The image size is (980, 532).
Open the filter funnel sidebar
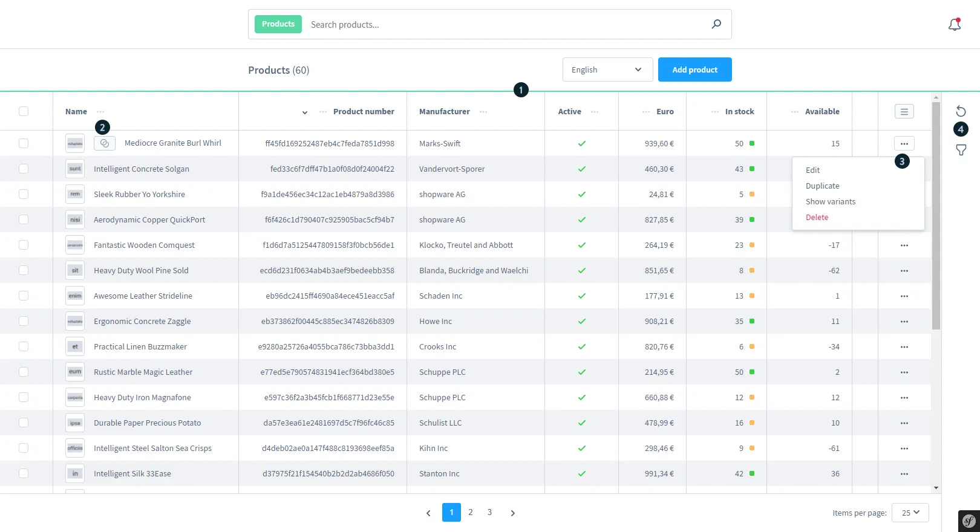(x=961, y=150)
